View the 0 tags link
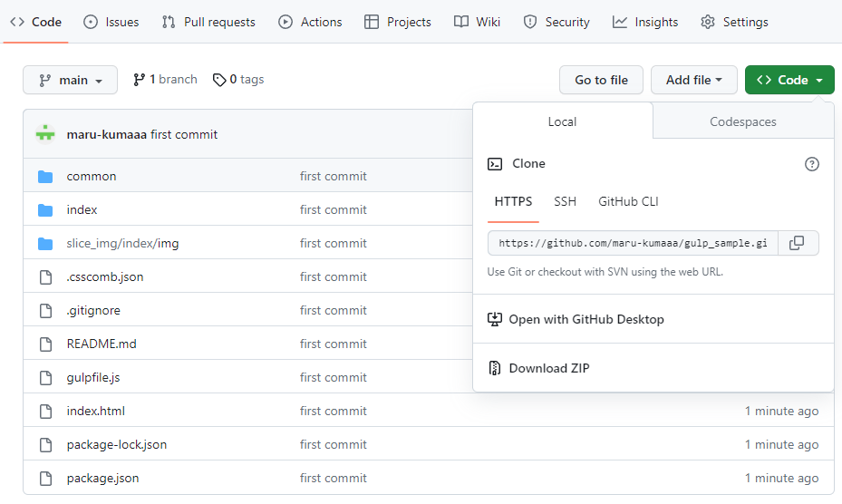This screenshot has height=504, width=842. 238,80
